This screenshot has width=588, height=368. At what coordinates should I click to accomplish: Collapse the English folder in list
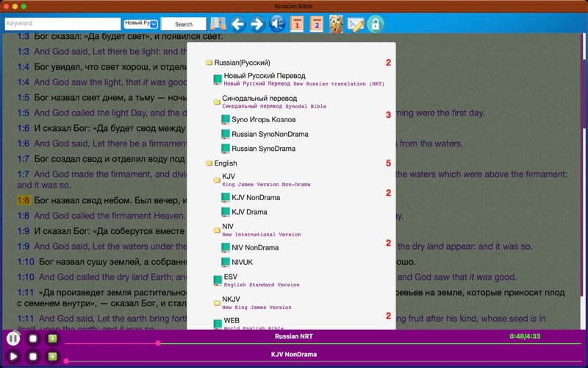(x=209, y=163)
